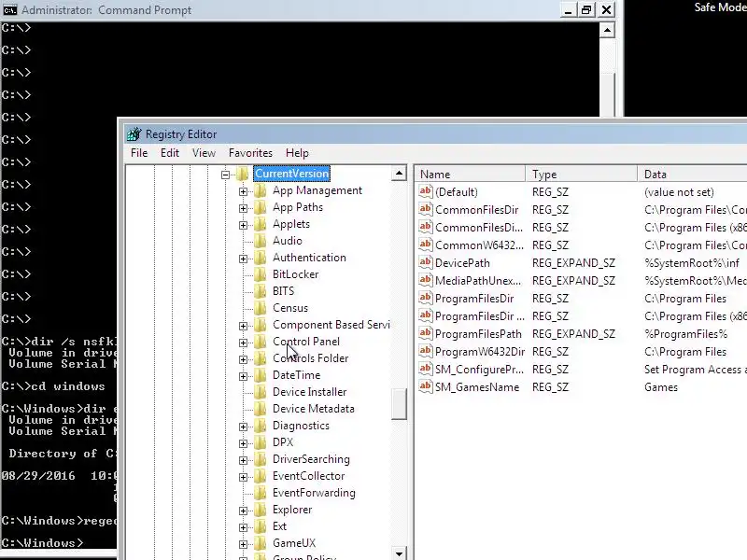Sort values by the Type column header
The width and height of the screenshot is (747, 560).
point(581,175)
